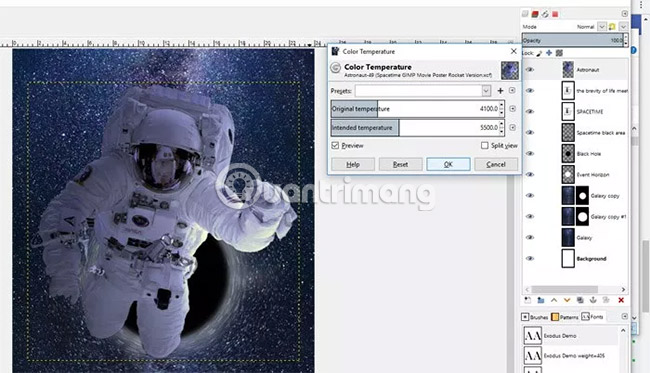Viewport: 650px width, 373px height.
Task: Open the layers dock configuration menu button
Action: coord(624,14)
